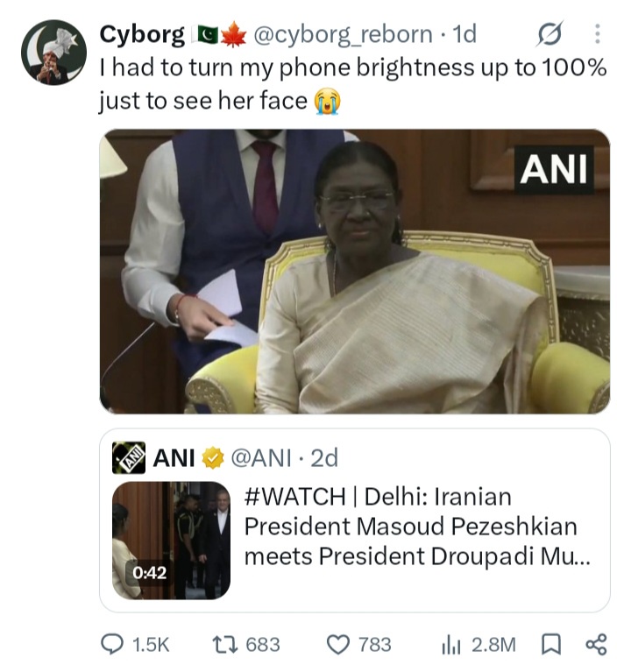Screen dimensions: 617x672
Task: Click the ANI gold verified badge
Action: click(x=213, y=457)
